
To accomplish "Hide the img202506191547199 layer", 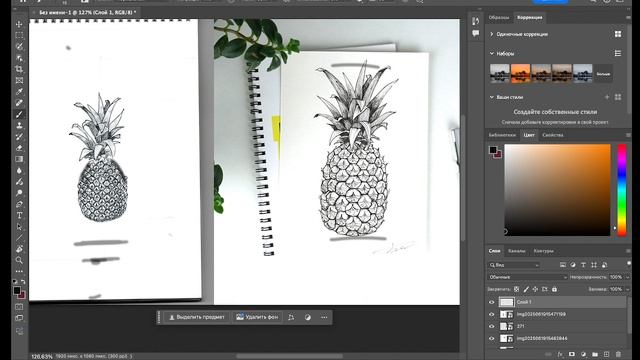I will [x=491, y=314].
